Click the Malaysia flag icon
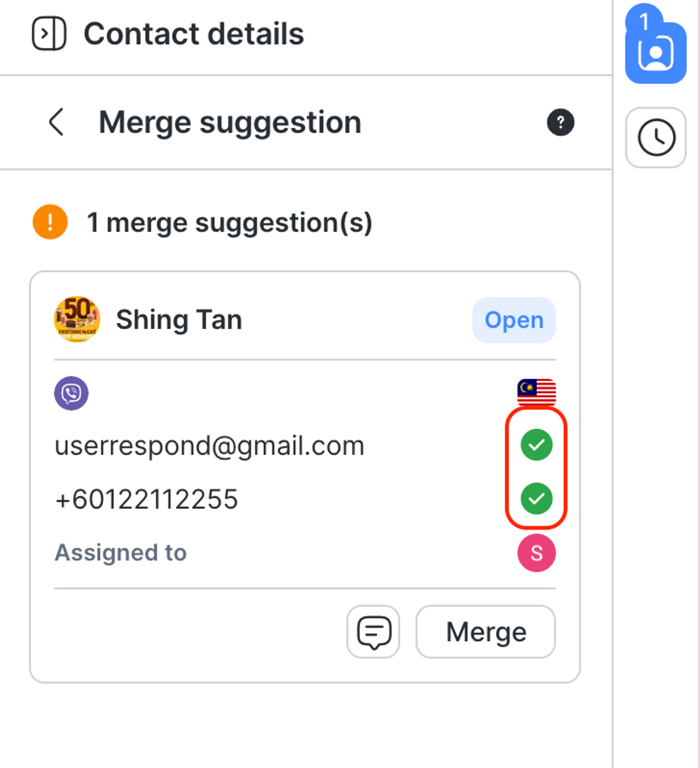Viewport: 700px width, 768px height. 537,392
